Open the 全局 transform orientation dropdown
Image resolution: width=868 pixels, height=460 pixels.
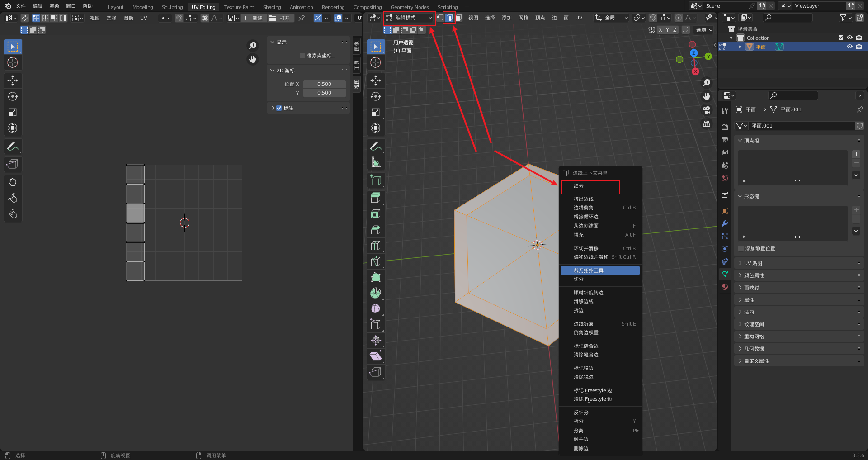612,18
